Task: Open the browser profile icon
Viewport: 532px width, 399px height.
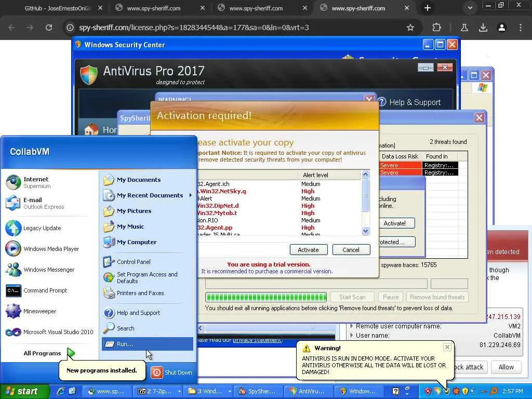Action: point(501,28)
